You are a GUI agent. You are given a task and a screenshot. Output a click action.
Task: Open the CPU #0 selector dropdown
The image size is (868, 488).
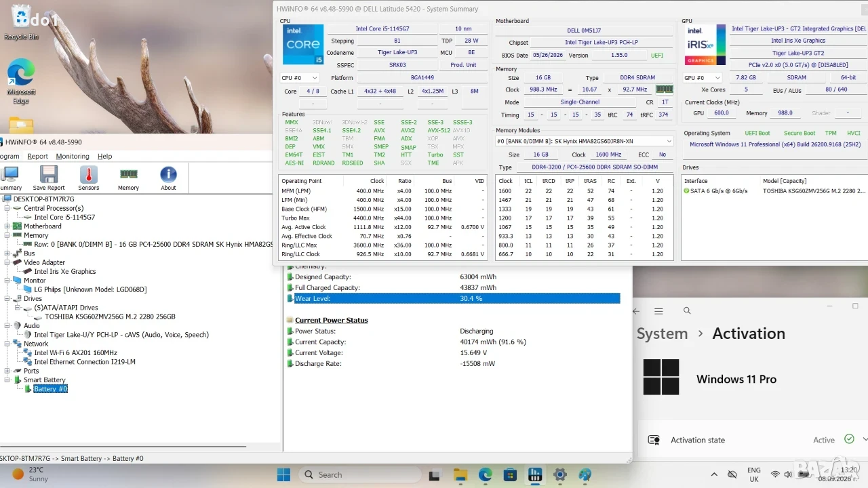(300, 78)
